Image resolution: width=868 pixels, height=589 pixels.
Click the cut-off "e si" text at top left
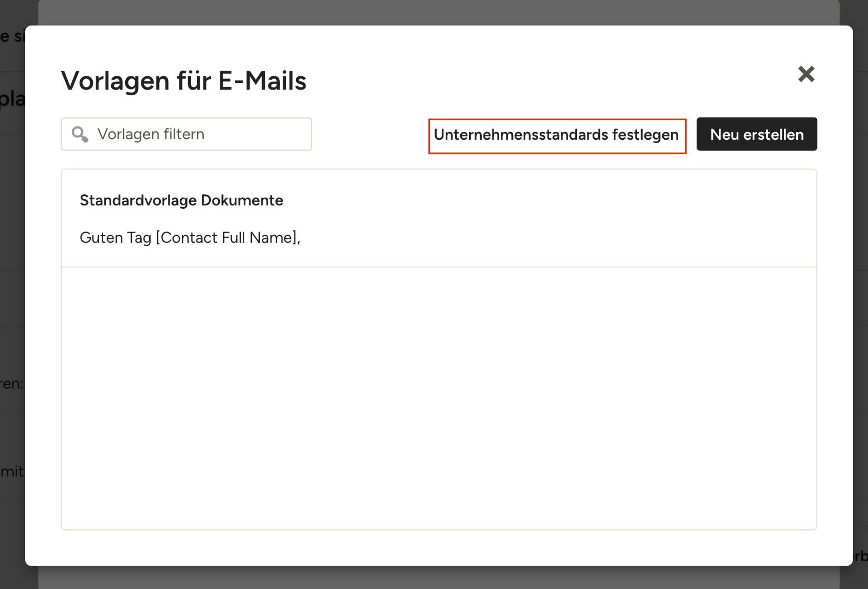12,37
